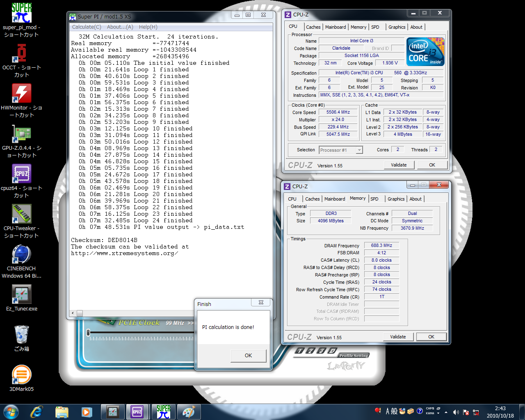This screenshot has height=420, width=525.
Task: Open the Recycle Bin (ごみ箱) icon
Action: [x=21, y=338]
